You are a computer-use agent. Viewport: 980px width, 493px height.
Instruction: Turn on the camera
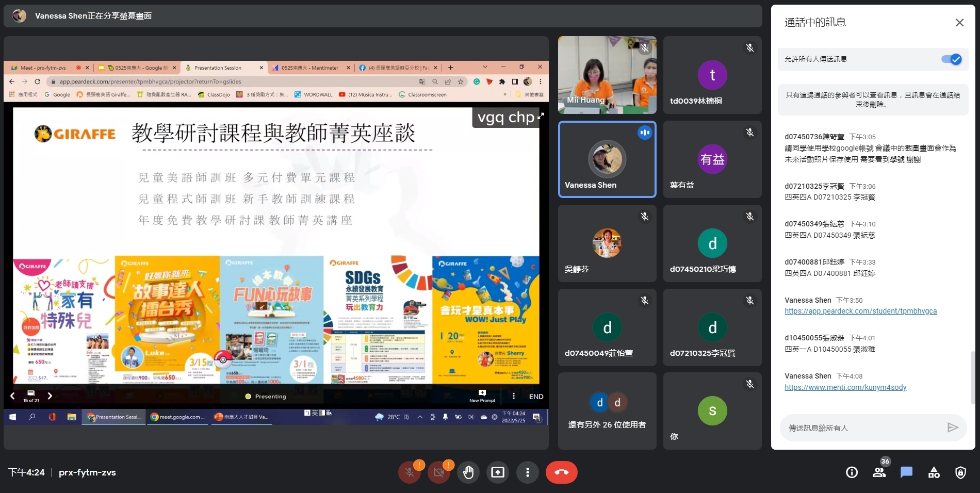pos(439,472)
